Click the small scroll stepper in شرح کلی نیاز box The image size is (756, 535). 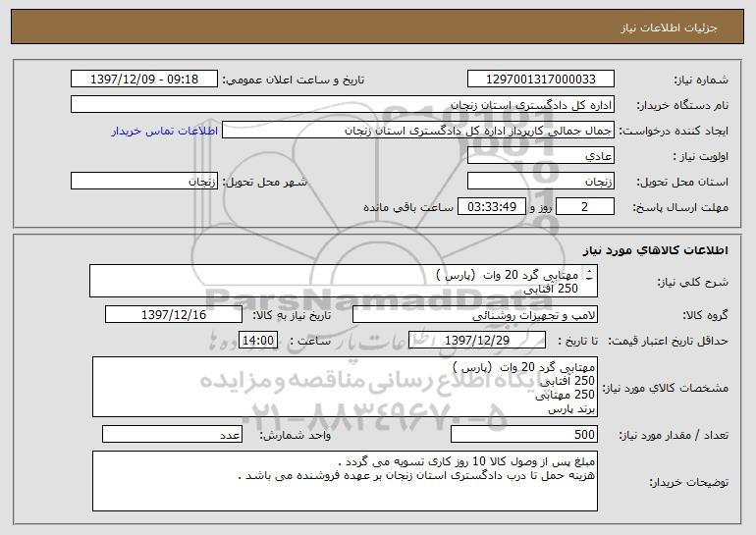[590, 275]
